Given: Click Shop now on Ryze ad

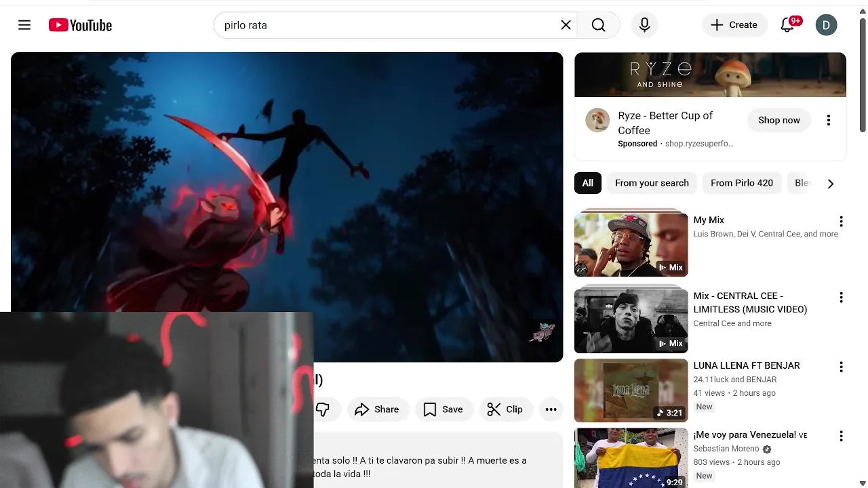Looking at the screenshot, I should (x=779, y=120).
